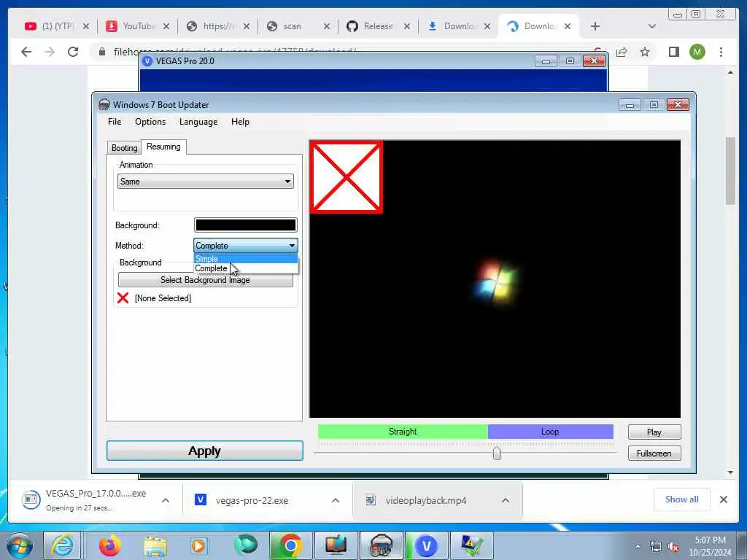Click the VEGAS Pro 20.0 title icon
The width and height of the screenshot is (747, 560).
pyautogui.click(x=147, y=61)
